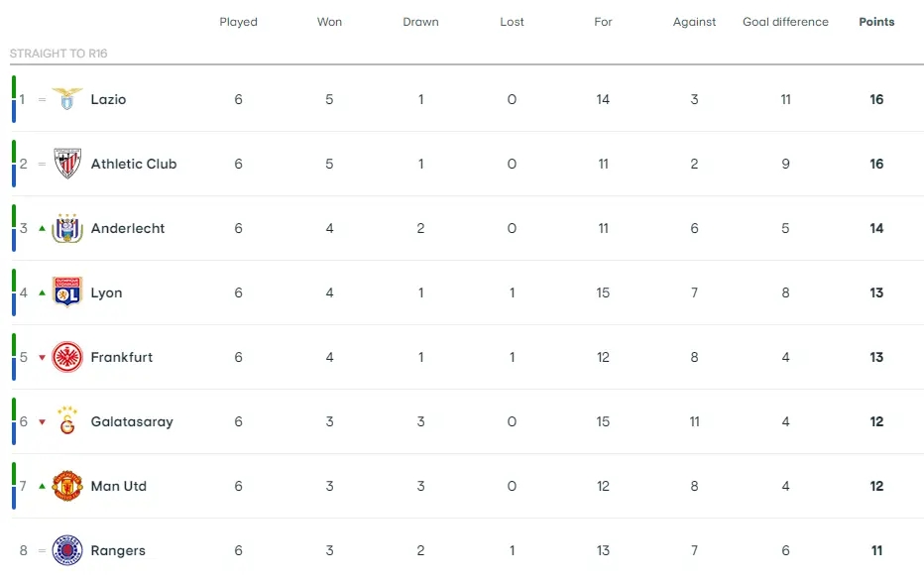This screenshot has width=924, height=581.
Task: Click the Athletic Club crest
Action: 67,164
